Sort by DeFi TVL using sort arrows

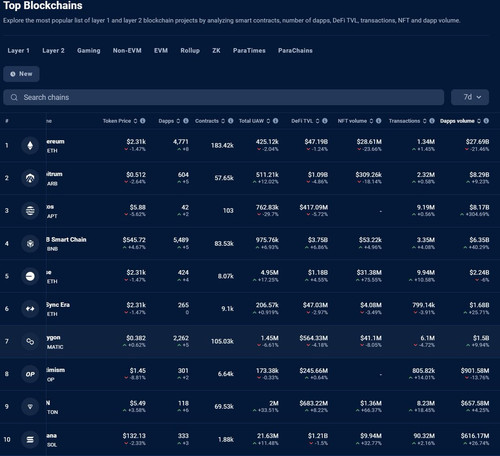tap(317, 121)
